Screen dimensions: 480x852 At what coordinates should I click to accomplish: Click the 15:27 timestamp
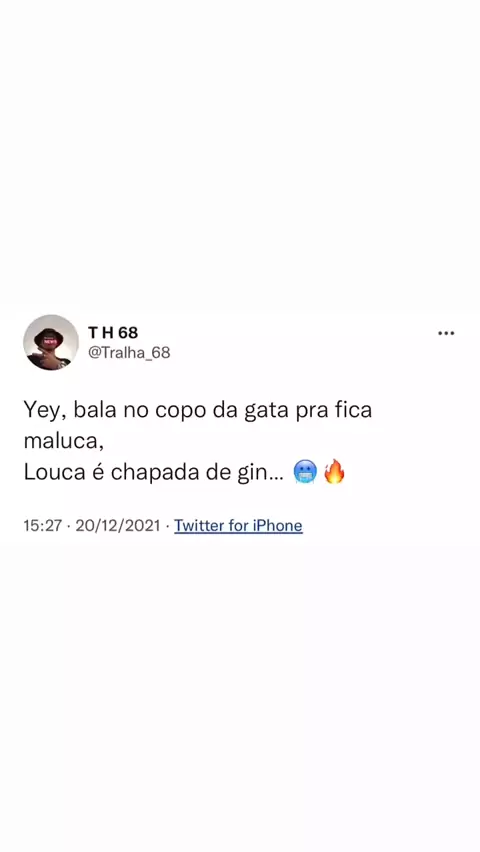pyautogui.click(x=42, y=525)
